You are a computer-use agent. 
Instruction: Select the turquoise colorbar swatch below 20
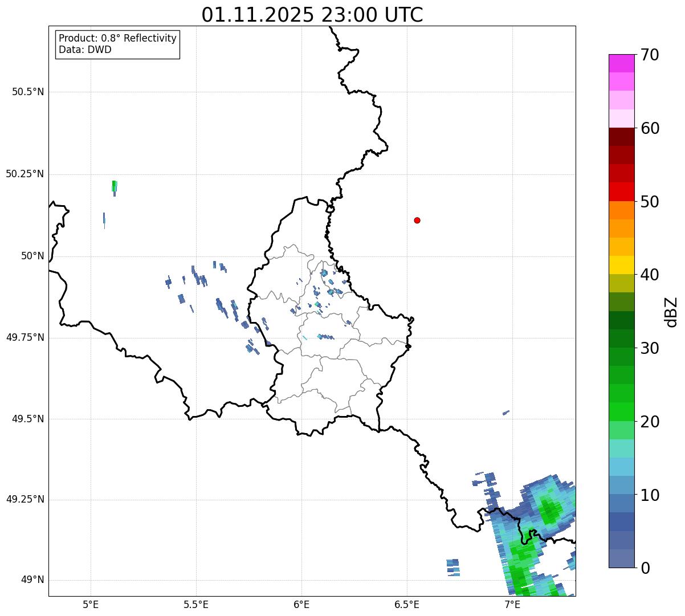point(621,448)
